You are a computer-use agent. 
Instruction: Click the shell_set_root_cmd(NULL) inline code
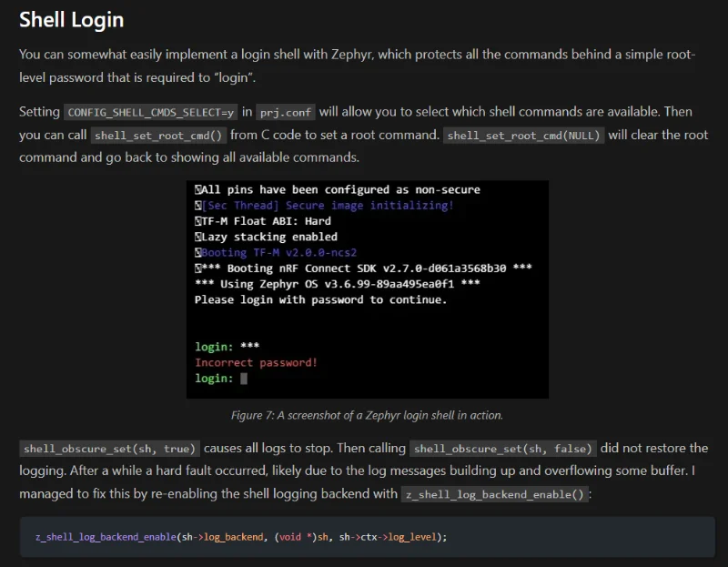[523, 136]
